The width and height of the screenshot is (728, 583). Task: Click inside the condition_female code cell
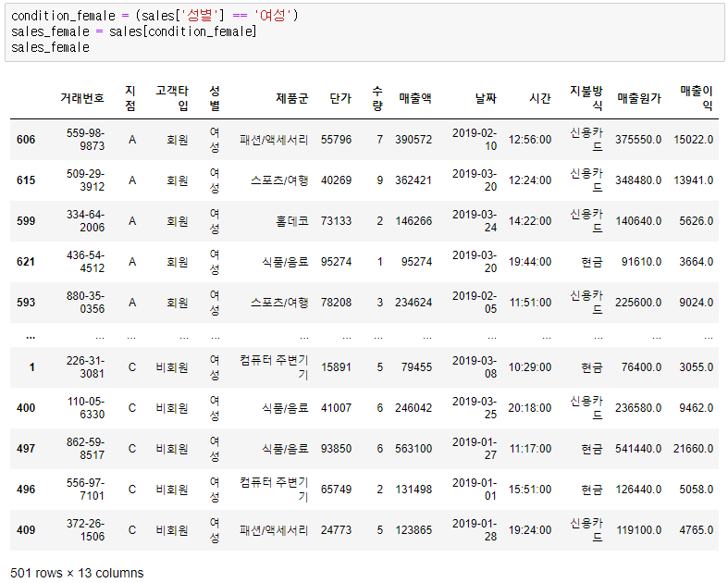(364, 32)
